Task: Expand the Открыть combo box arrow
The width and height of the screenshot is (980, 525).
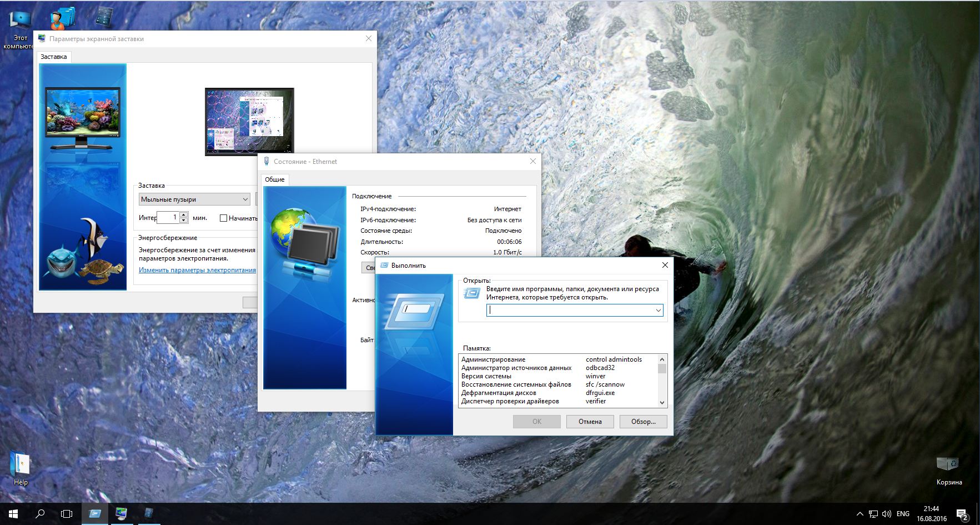Action: point(658,311)
